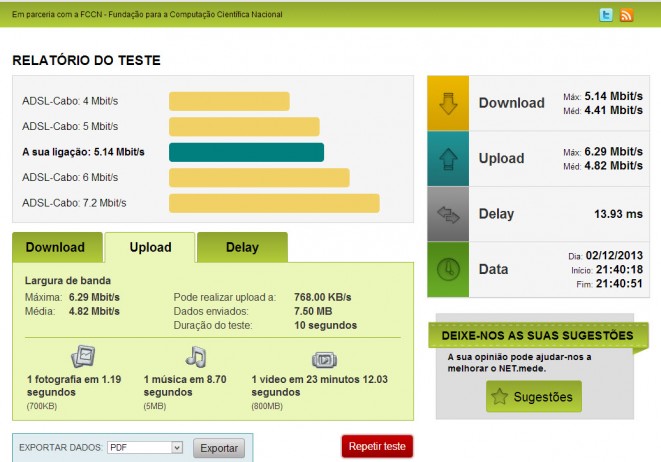This screenshot has width=661, height=462.
Task: Click the green clock Data icon
Action: (448, 269)
